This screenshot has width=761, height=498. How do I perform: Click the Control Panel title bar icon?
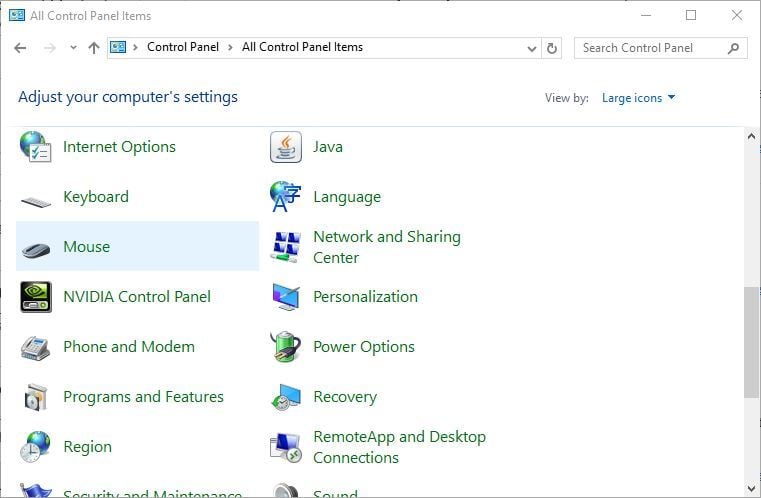[17, 15]
